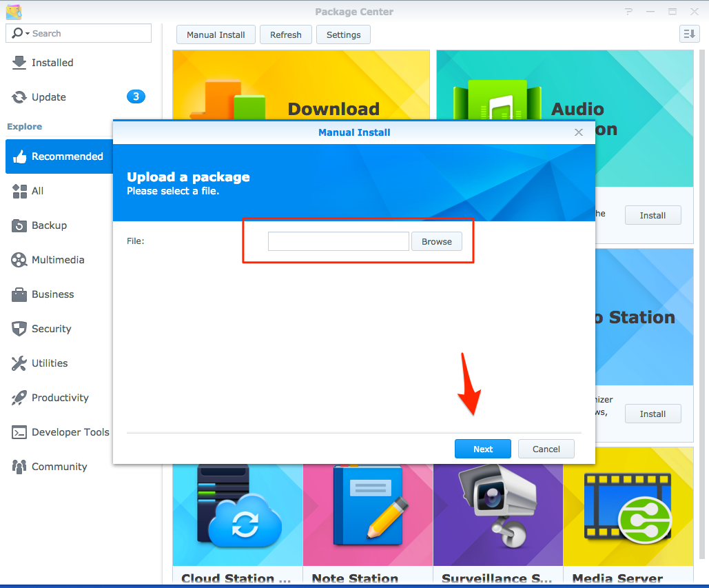Open the Installed packages section
The width and height of the screenshot is (709, 588).
[21, 63]
